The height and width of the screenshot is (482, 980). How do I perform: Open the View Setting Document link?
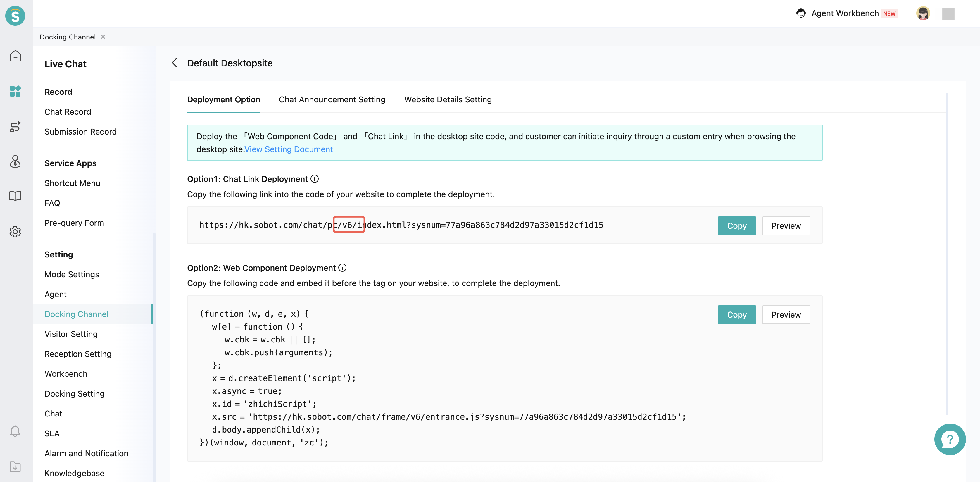tap(288, 149)
